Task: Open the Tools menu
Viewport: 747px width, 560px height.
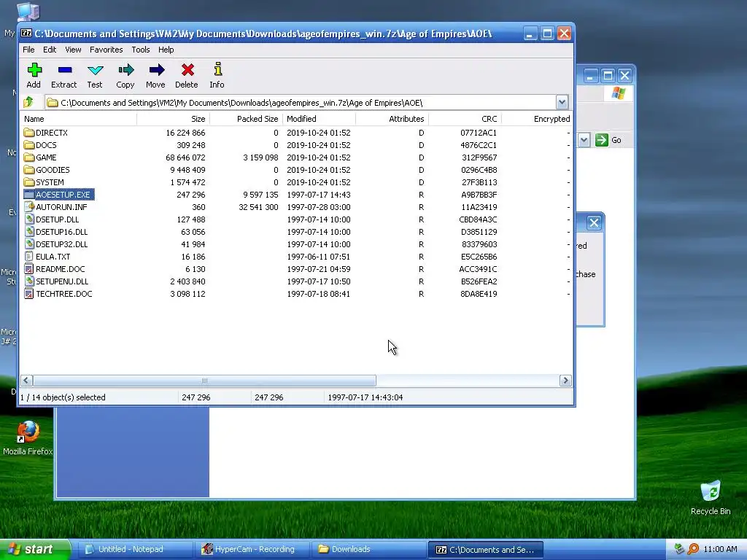Action: click(141, 50)
